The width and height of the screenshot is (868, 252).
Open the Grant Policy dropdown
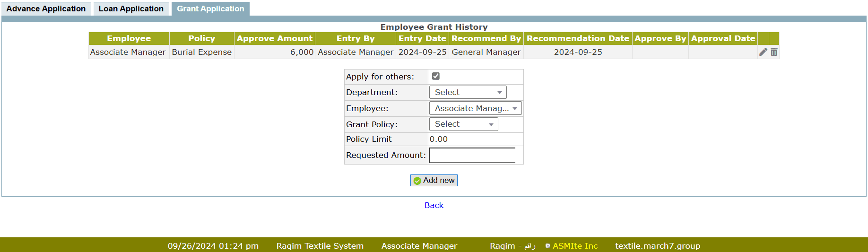(x=463, y=124)
